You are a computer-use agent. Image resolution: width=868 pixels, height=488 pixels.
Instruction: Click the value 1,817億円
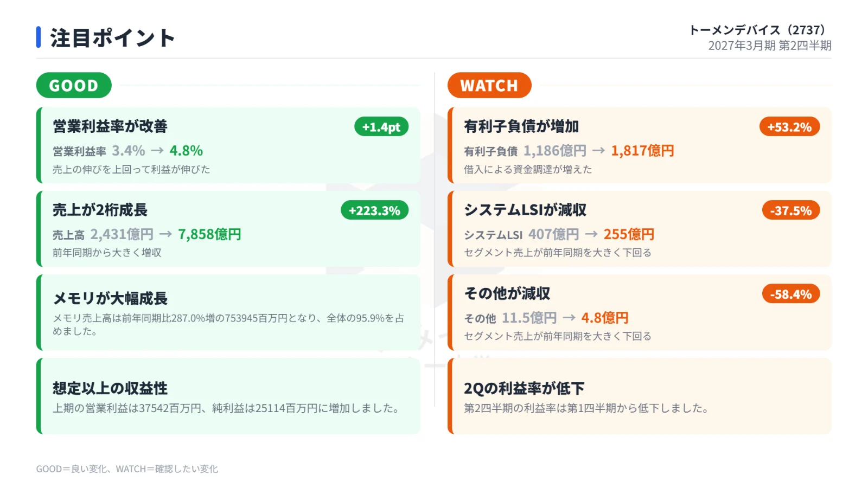pos(642,150)
